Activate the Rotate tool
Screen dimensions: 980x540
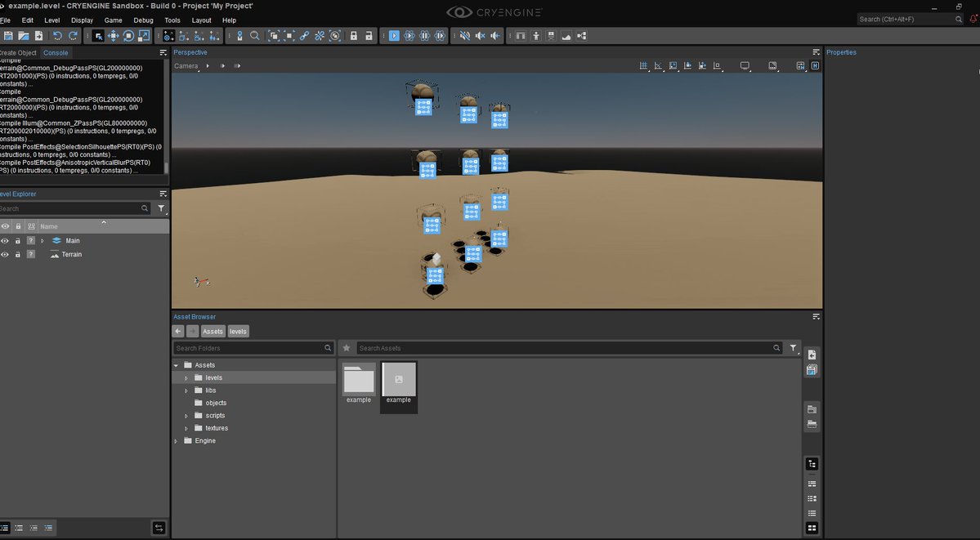tap(129, 36)
